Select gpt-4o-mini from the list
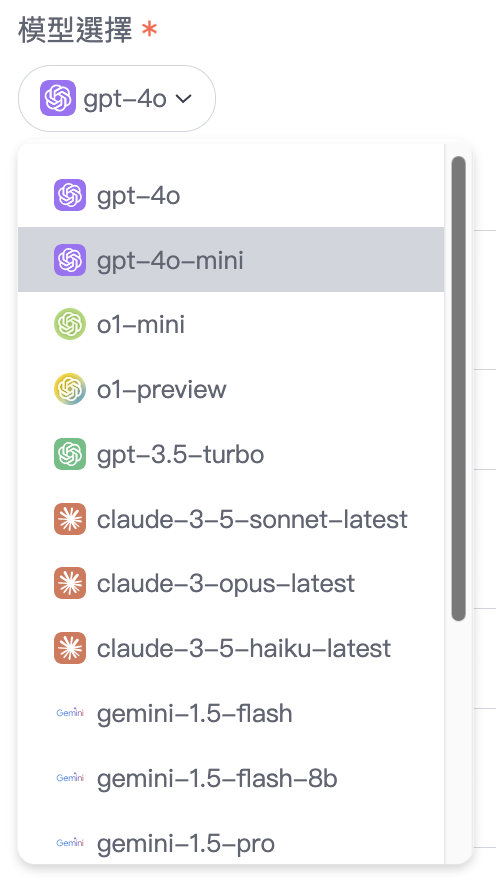 point(231,260)
